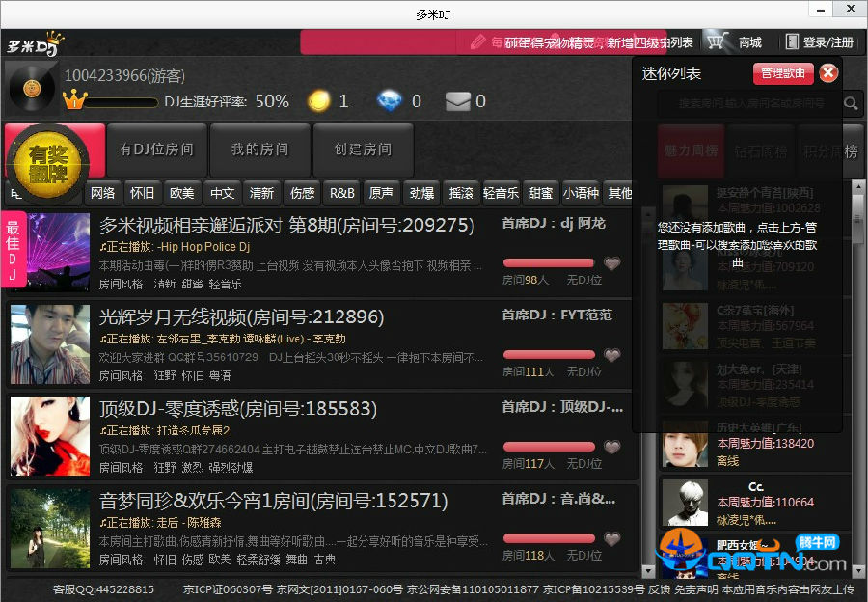
Task: Close the 迷你列表 panel with red X
Action: tap(828, 73)
